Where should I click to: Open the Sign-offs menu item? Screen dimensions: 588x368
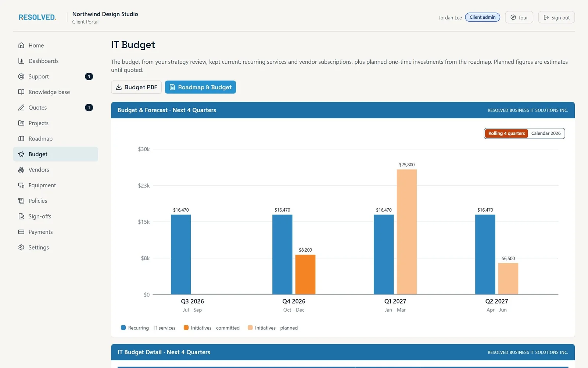point(55,216)
